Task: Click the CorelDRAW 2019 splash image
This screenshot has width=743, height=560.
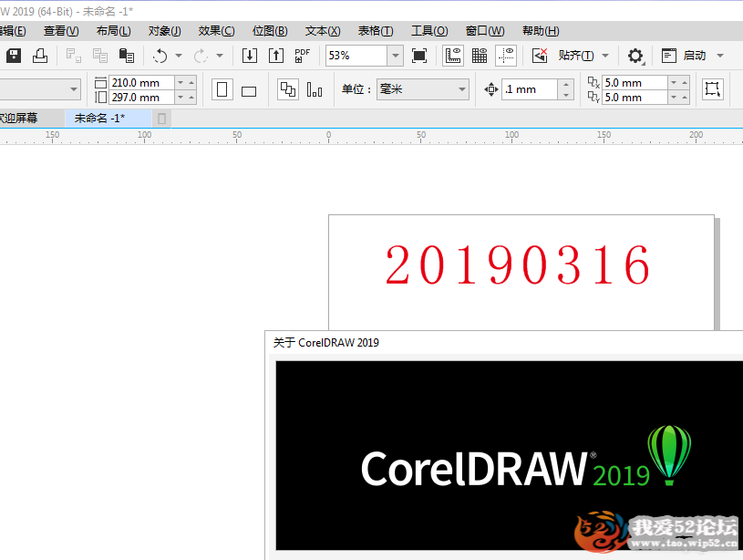Action: pos(510,455)
